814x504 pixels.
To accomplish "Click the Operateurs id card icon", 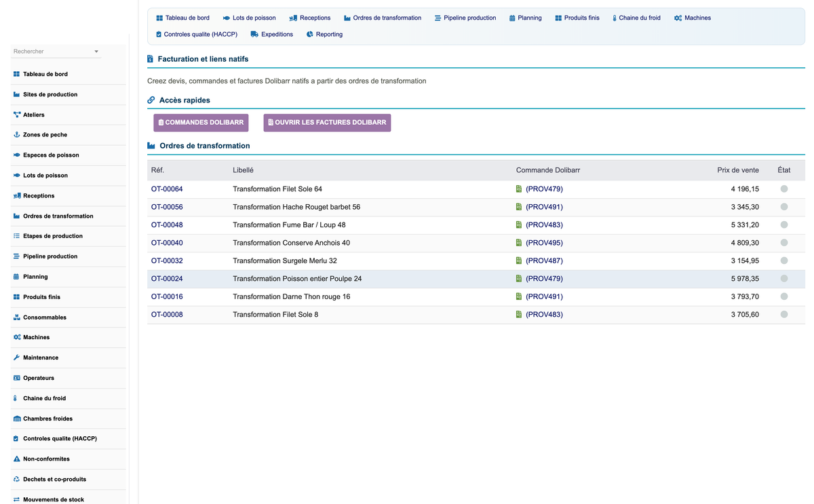I will coord(16,378).
